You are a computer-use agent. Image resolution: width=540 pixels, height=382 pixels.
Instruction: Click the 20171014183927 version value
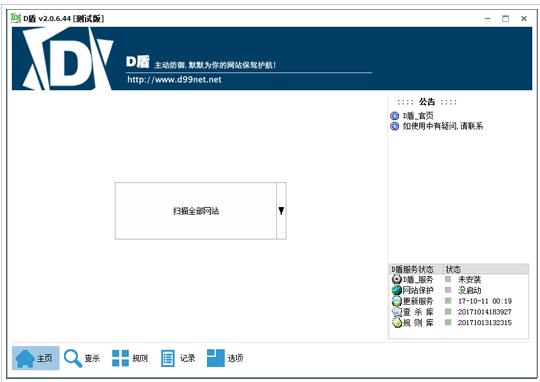[485, 312]
